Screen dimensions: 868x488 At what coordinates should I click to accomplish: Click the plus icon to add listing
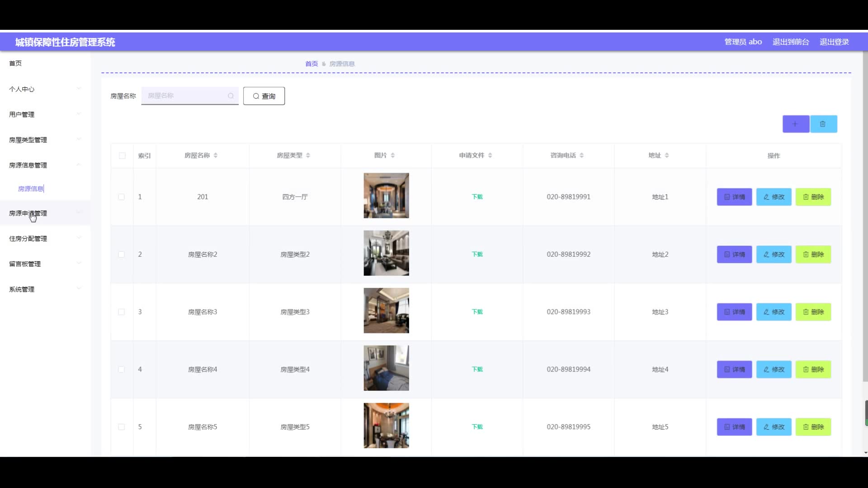pos(796,124)
